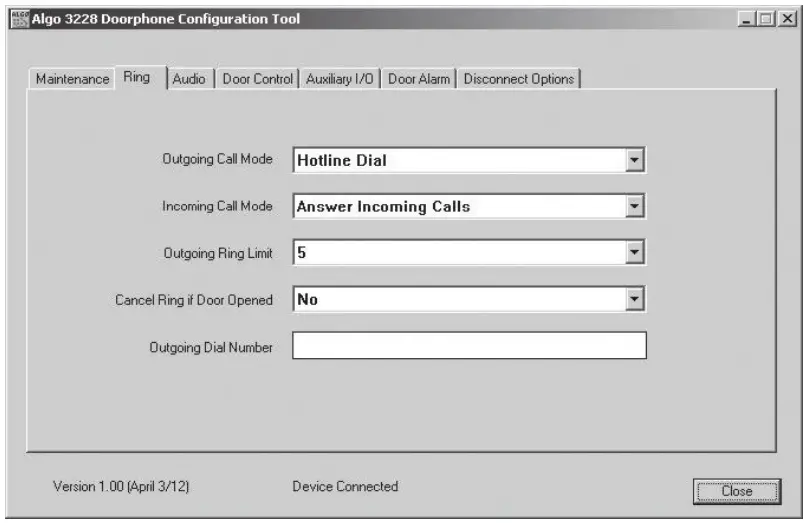Select the Ring tab
809x523 pixels.
[141, 77]
